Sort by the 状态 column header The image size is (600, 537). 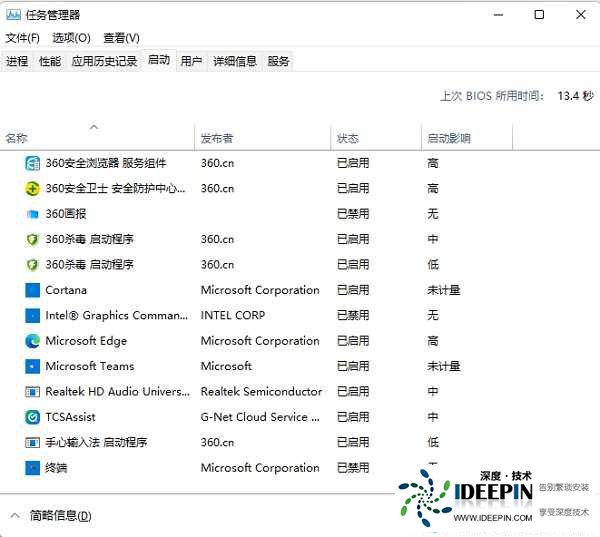[x=347, y=138]
